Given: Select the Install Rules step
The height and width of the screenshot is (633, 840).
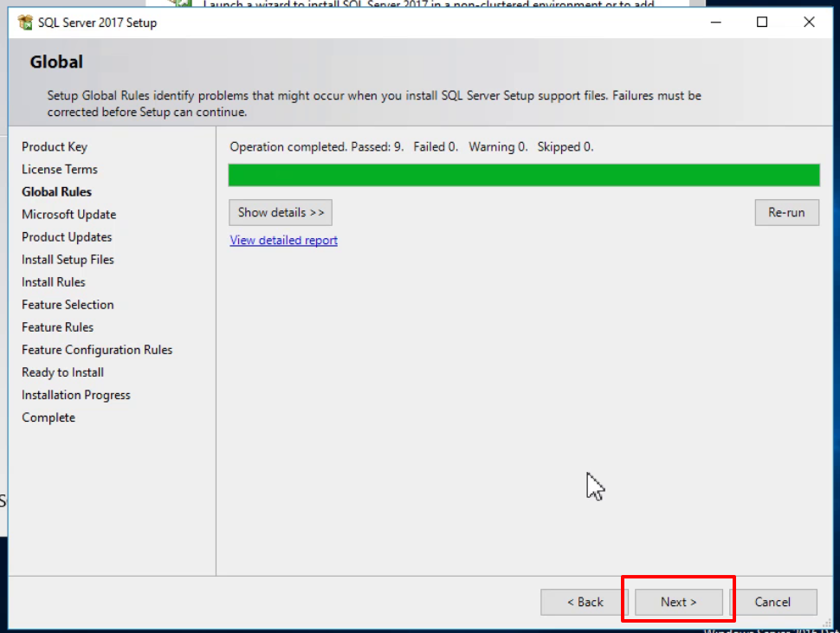Looking at the screenshot, I should 54,281.
